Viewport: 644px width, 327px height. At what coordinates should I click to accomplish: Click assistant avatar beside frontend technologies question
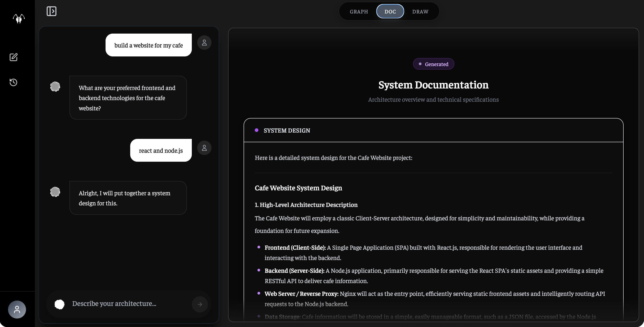click(x=55, y=87)
